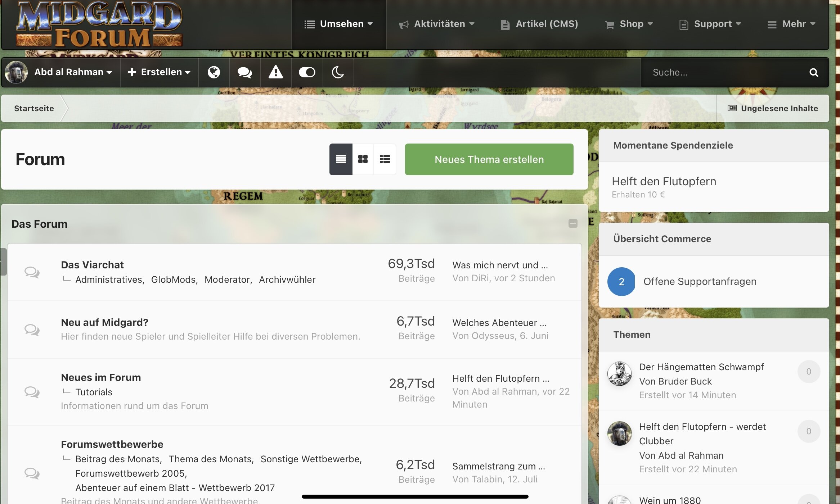The image size is (840, 504).
Task: Click Neues Thema erstellen button
Action: (x=489, y=159)
